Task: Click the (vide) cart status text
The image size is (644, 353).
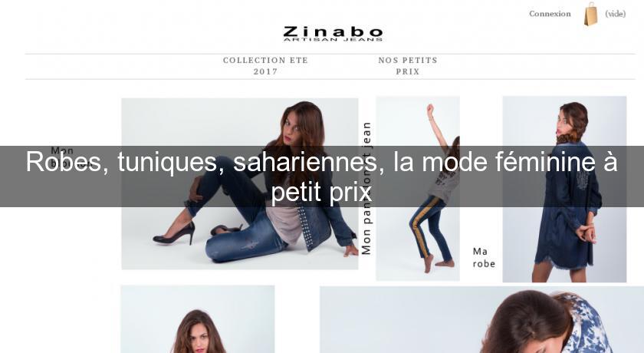Action: (615, 14)
